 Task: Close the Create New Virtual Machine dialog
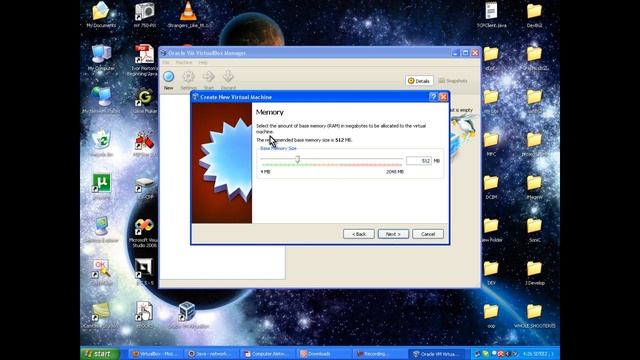point(443,97)
